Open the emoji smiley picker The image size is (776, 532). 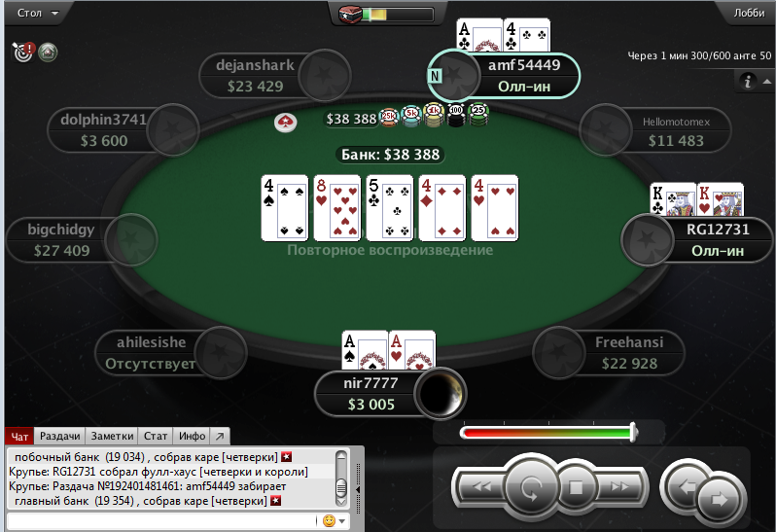click(329, 520)
